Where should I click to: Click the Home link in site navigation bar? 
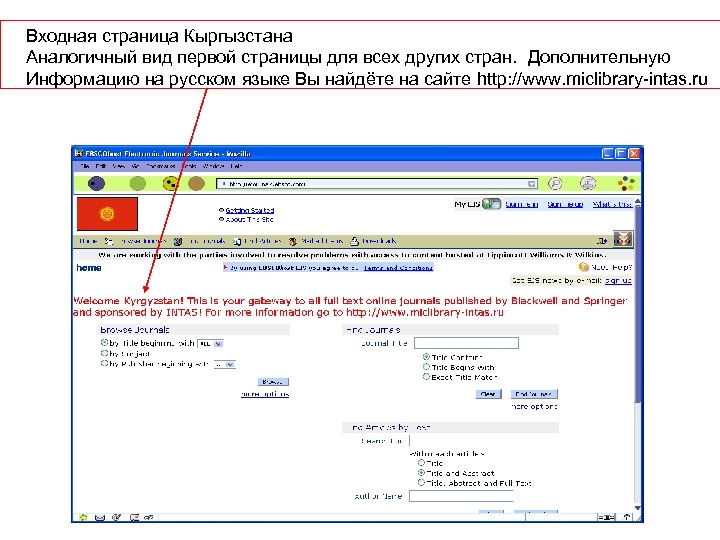88,241
